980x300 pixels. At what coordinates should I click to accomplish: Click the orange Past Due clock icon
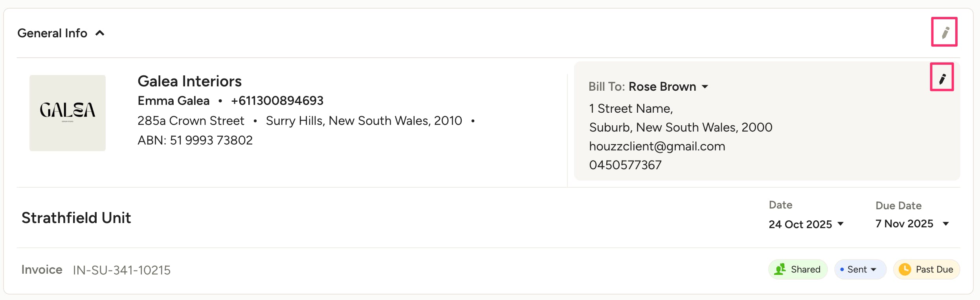coord(905,269)
